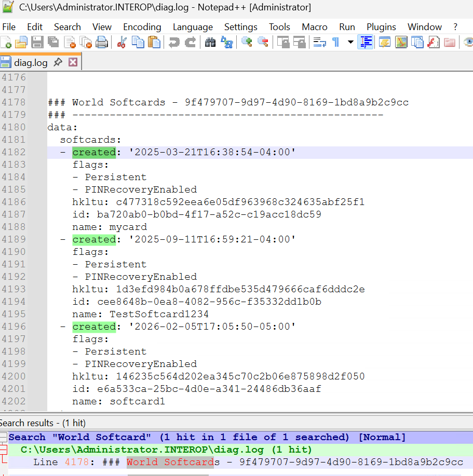Screen dimensions: 473x476
Task: Click the text 'name: softcard1'
Action: tap(119, 401)
